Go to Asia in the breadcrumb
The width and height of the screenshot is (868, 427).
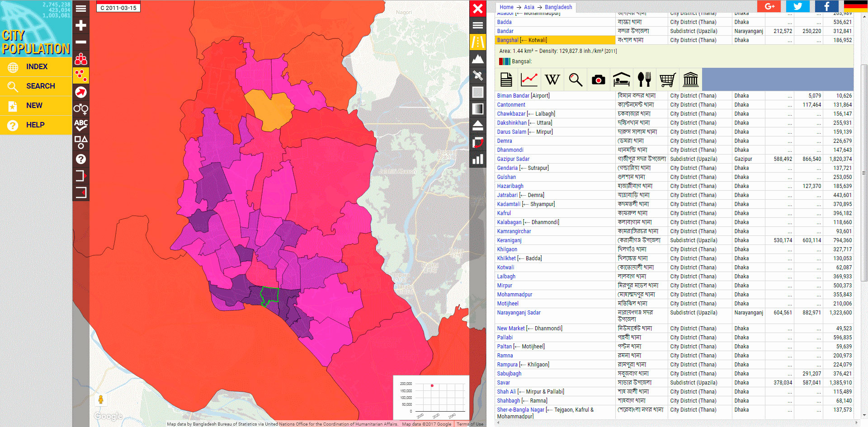click(529, 7)
